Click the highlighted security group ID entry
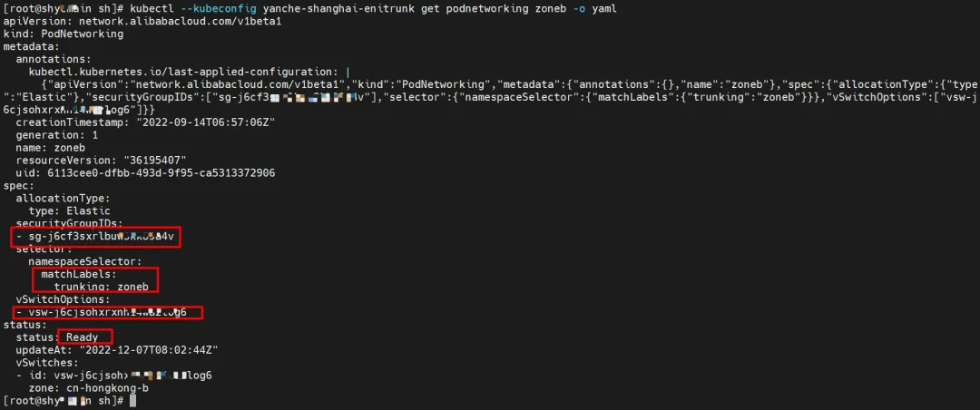This screenshot has width=980, height=410. 96,237
